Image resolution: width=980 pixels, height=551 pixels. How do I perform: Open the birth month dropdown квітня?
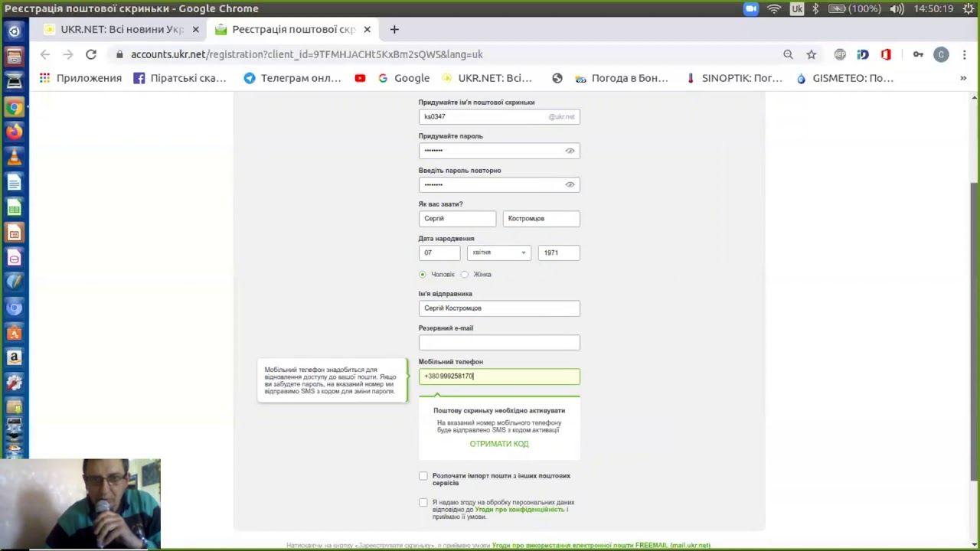pyautogui.click(x=499, y=253)
